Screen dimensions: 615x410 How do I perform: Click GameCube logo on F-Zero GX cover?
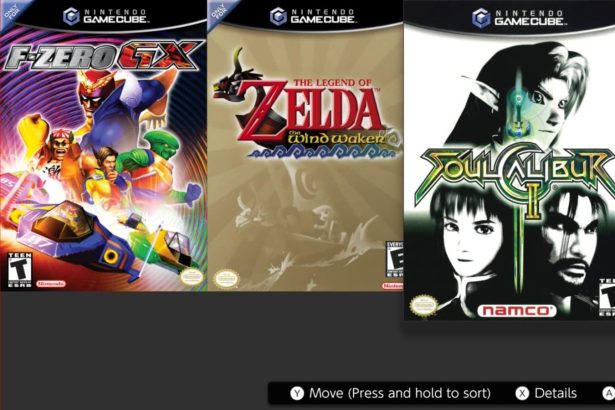105,16
